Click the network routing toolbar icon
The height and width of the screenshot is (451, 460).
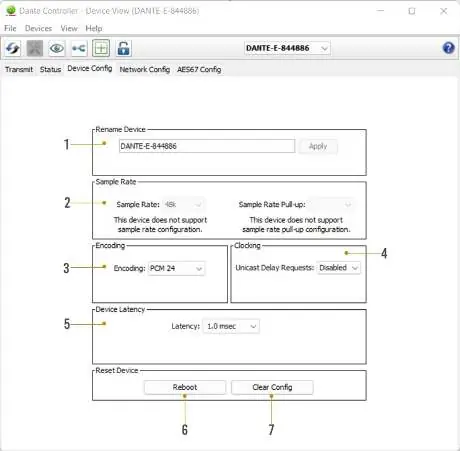[x=79, y=49]
